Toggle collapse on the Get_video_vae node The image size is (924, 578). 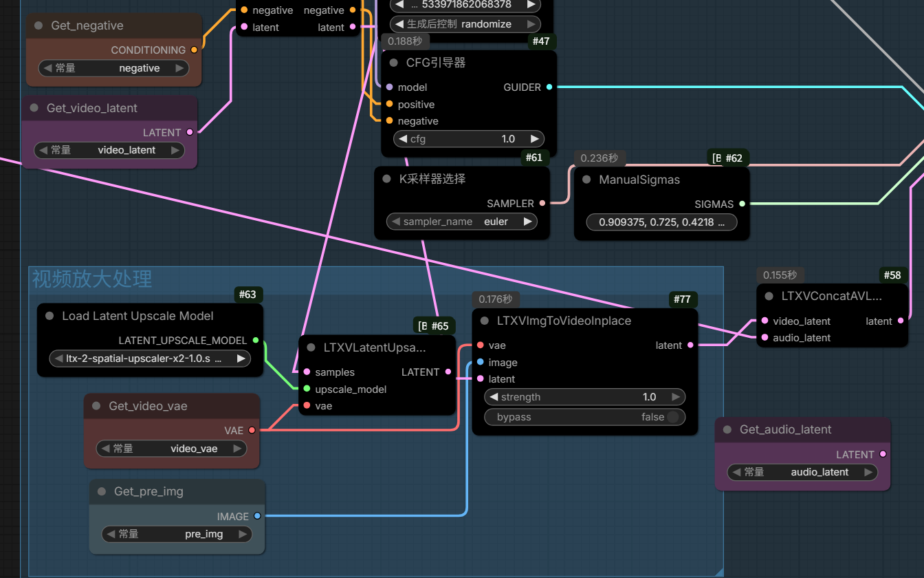tap(96, 406)
